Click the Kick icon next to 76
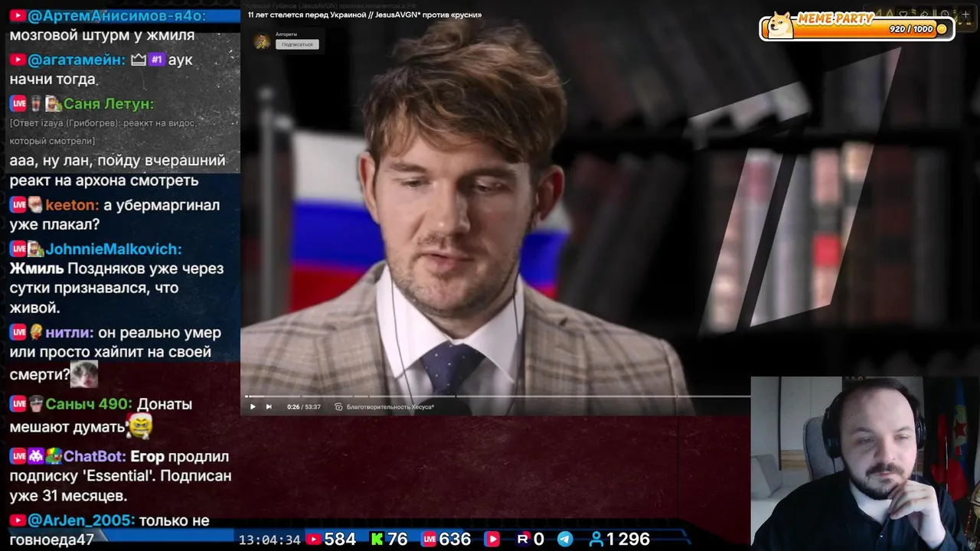980x551 pixels. [x=377, y=540]
